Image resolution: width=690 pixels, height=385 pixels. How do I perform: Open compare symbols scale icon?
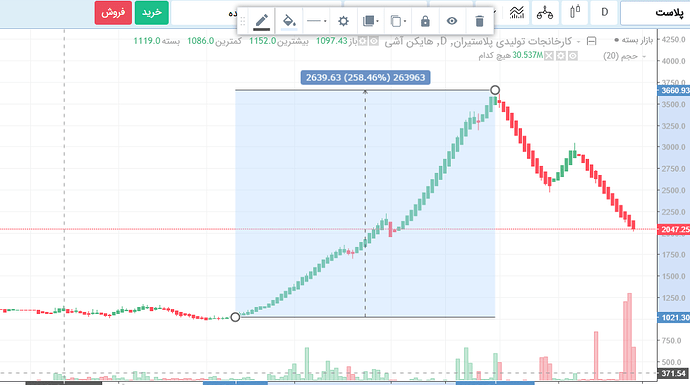tap(545, 12)
